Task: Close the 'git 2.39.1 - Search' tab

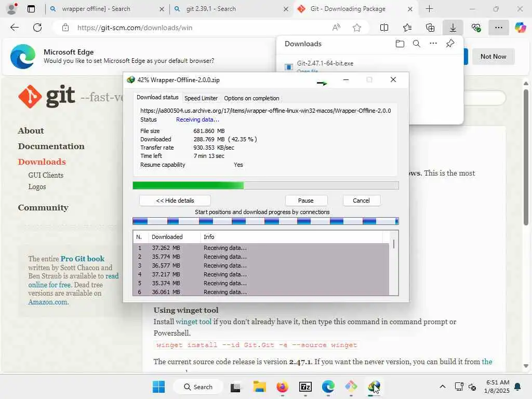Action: click(286, 9)
